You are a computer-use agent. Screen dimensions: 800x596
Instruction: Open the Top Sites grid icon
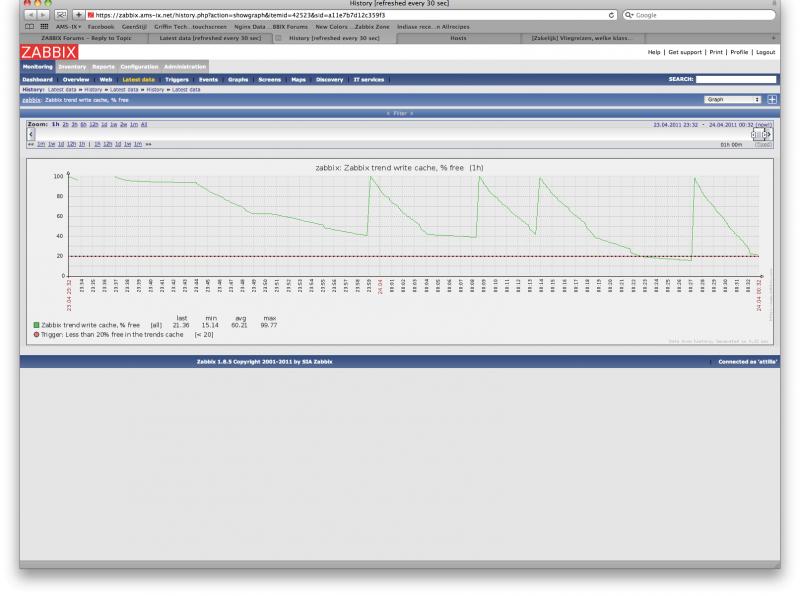click(x=45, y=27)
